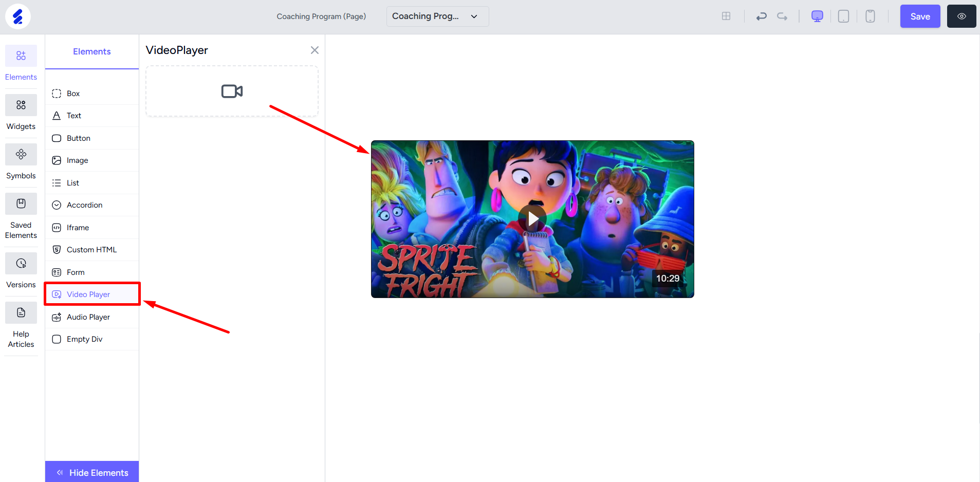Viewport: 980px width, 482px height.
Task: Select the Accordion element
Action: pyautogui.click(x=92, y=205)
